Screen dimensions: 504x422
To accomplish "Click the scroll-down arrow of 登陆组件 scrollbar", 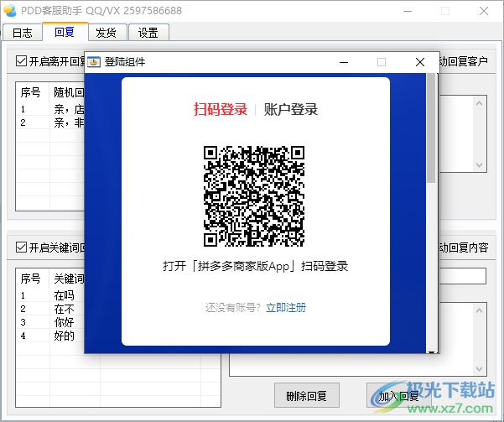I will [x=431, y=351].
